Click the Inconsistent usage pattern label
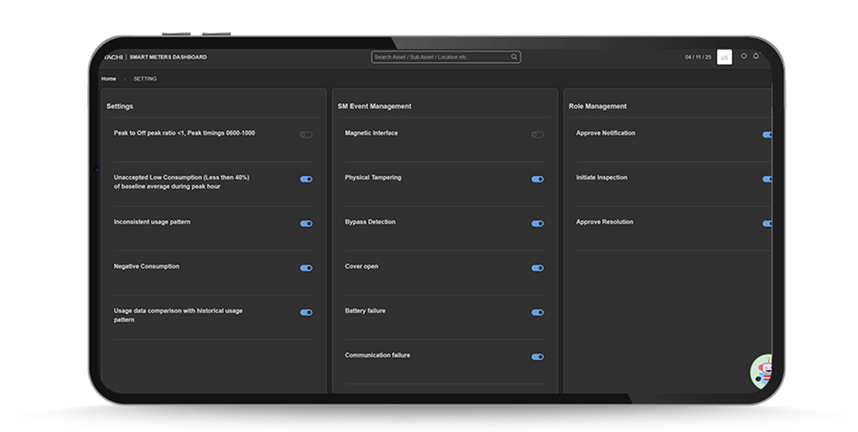This screenshot has width=858, height=432. (152, 222)
